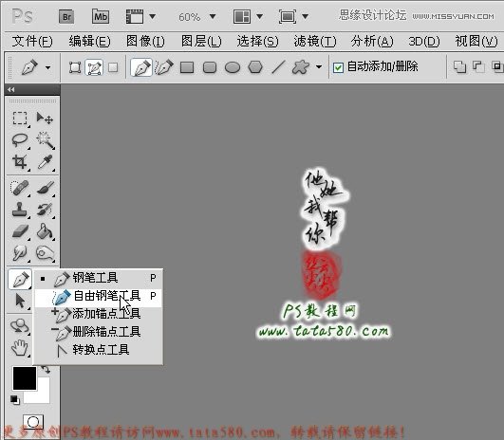Screen dimensions: 504x440
Task: Open the 分析(A) menu
Action: pos(372,42)
